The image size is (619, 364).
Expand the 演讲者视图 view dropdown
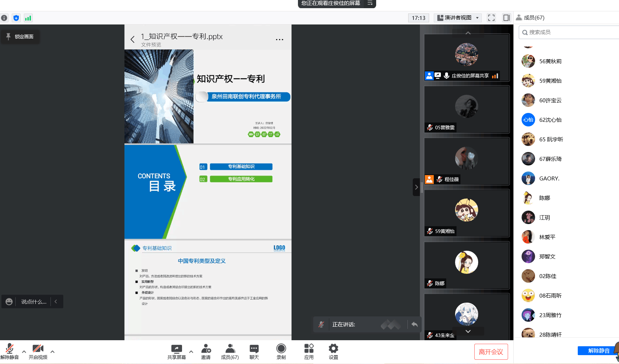pyautogui.click(x=458, y=18)
